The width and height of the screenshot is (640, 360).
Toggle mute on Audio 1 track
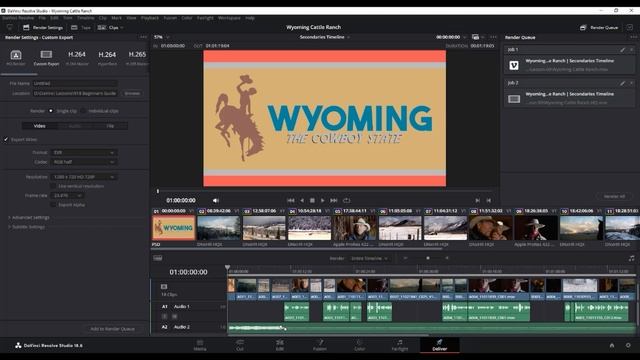[x=174, y=316]
